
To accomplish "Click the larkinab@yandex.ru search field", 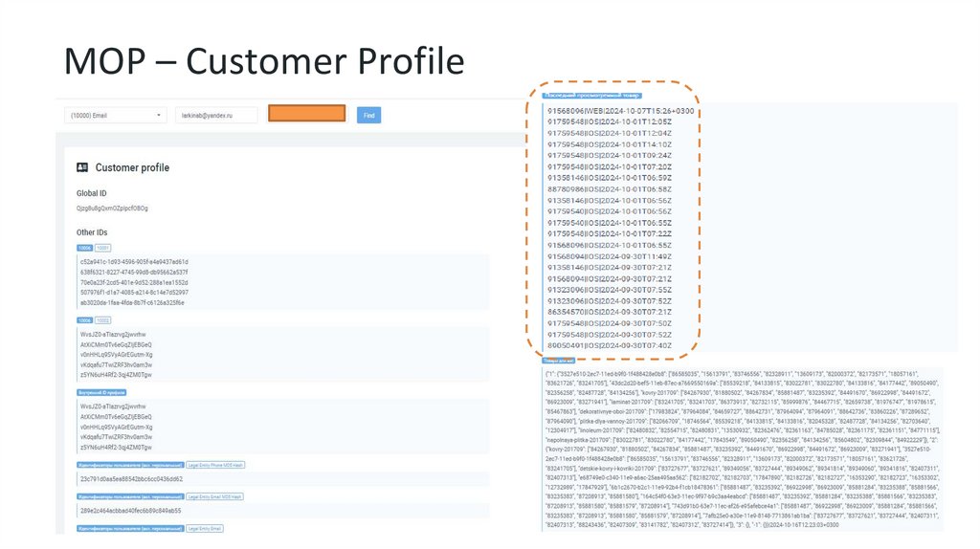I will (x=217, y=115).
